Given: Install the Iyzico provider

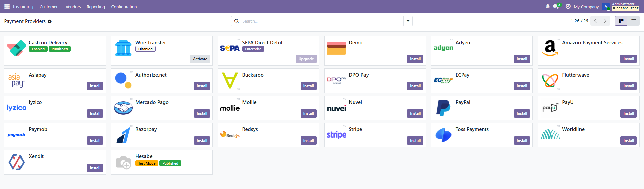Looking at the screenshot, I should [95, 113].
